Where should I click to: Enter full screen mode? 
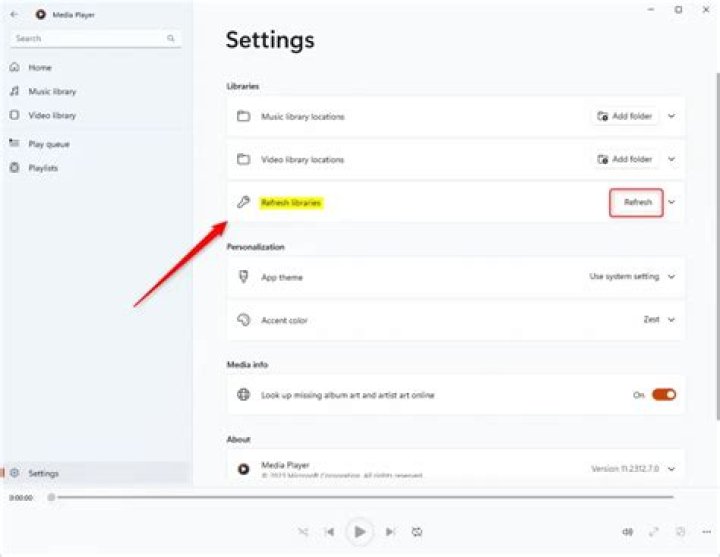point(654,532)
